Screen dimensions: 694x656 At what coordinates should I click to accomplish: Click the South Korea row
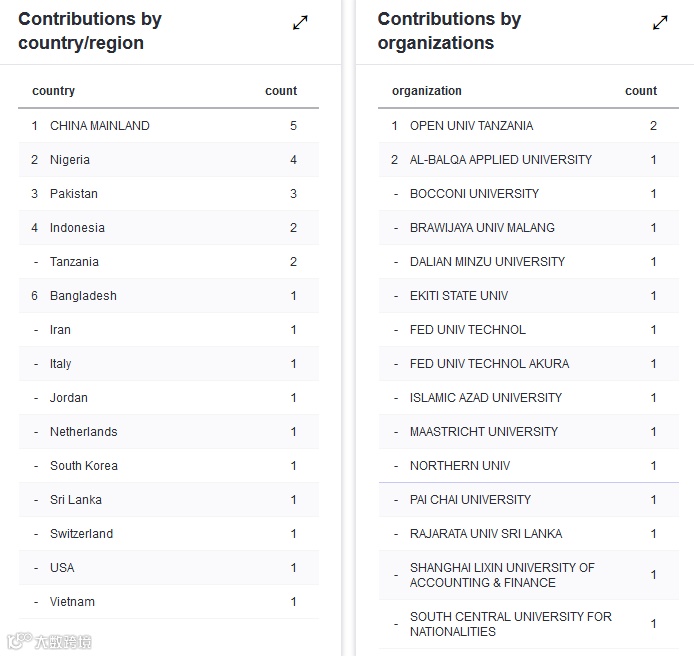pyautogui.click(x=84, y=466)
